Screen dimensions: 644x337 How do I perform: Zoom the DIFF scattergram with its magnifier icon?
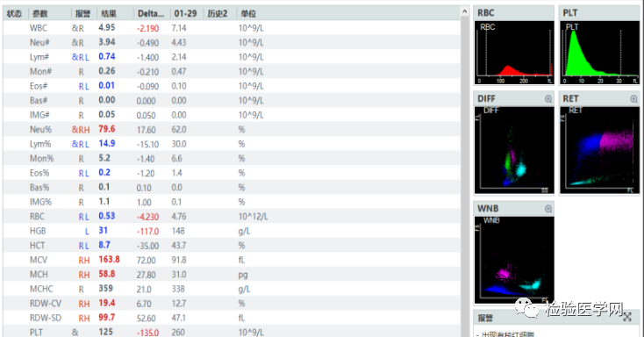(548, 99)
